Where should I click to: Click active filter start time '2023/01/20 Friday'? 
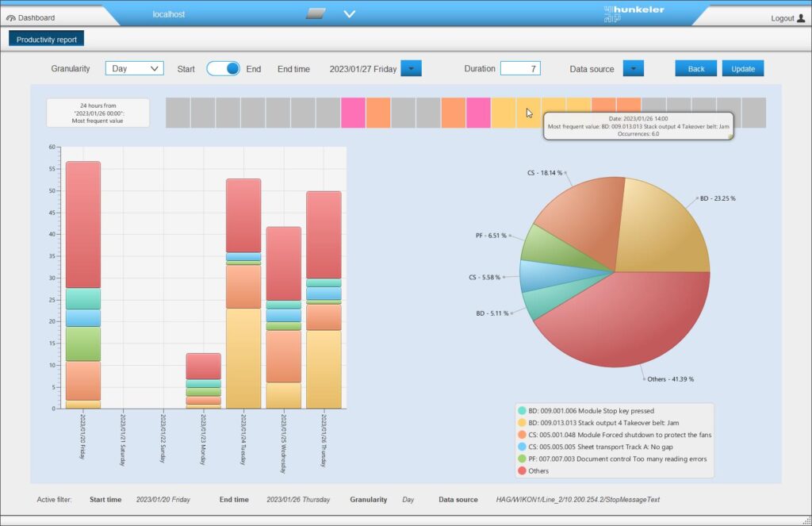coord(163,500)
